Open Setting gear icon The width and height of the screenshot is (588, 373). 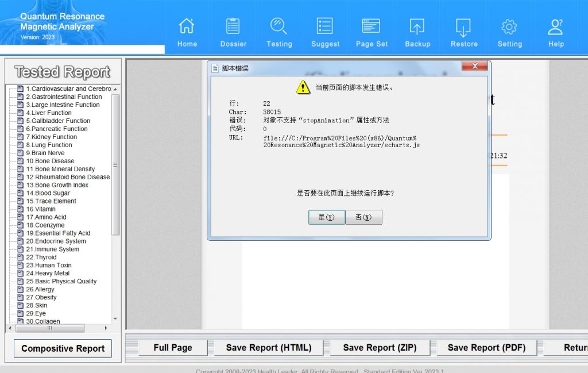[x=509, y=26]
